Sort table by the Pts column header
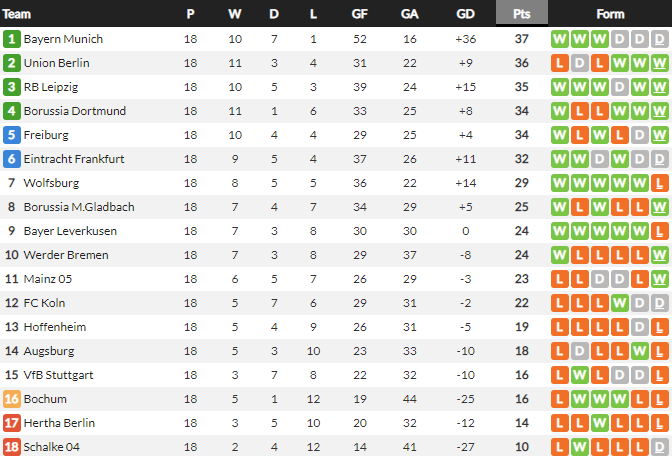Screen dimensions: 672x456 click(521, 14)
